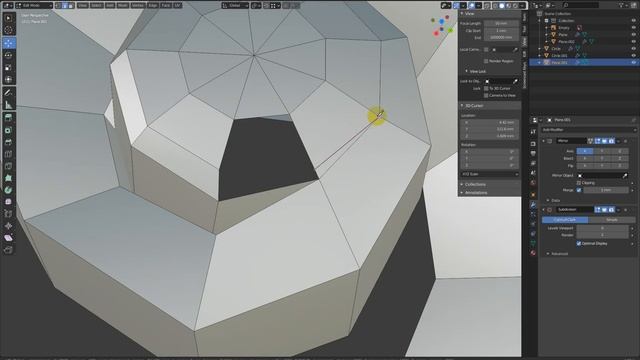Hide the Empty object in outliner

[x=633, y=28]
